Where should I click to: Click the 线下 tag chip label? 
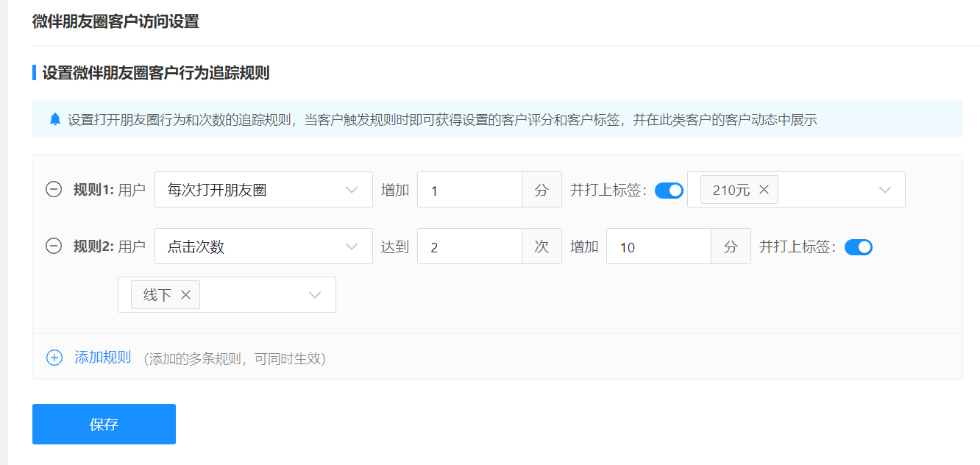click(x=157, y=295)
